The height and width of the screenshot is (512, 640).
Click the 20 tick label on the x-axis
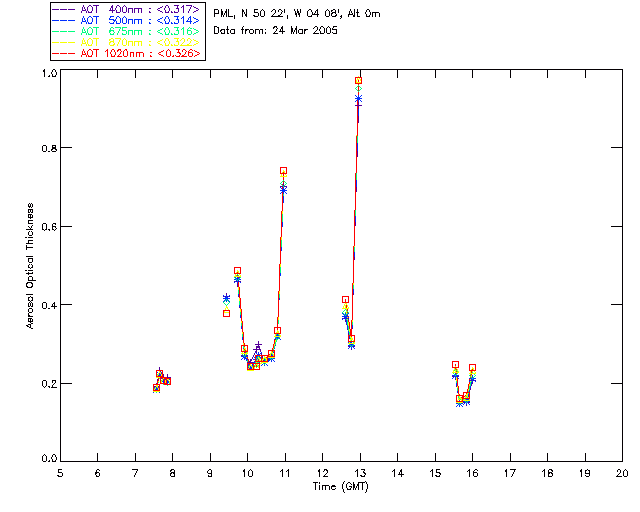pyautogui.click(x=622, y=473)
